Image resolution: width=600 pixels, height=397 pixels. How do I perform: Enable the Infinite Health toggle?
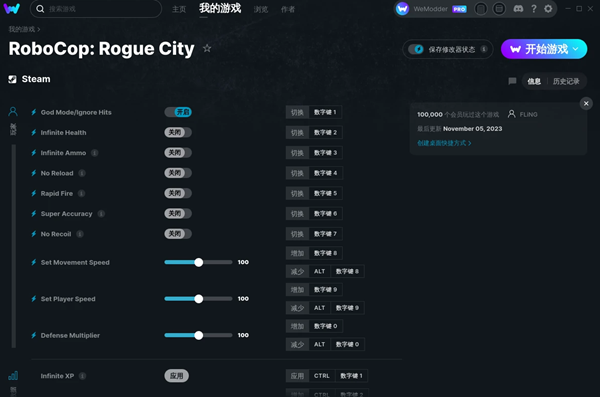coord(178,132)
